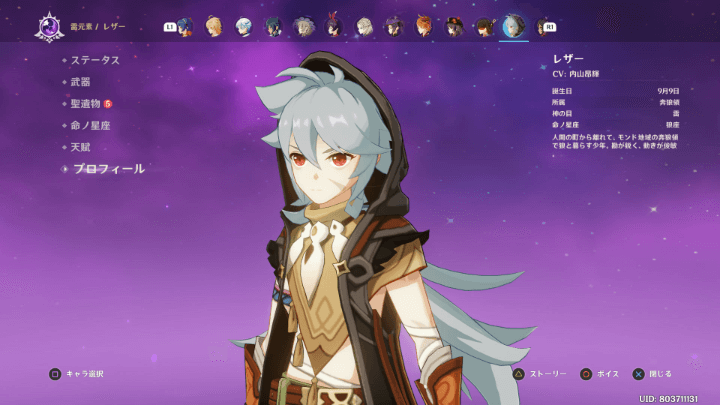
Task: Select the dark teal-haired character portrait
Action: pos(274,27)
